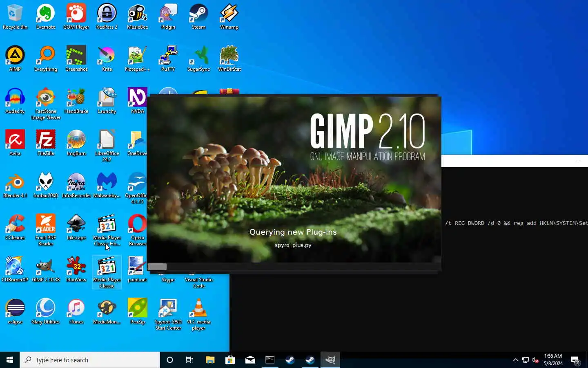This screenshot has width=588, height=368.
Task: Select the Evernote desktop shortcut
Action: click(46, 17)
